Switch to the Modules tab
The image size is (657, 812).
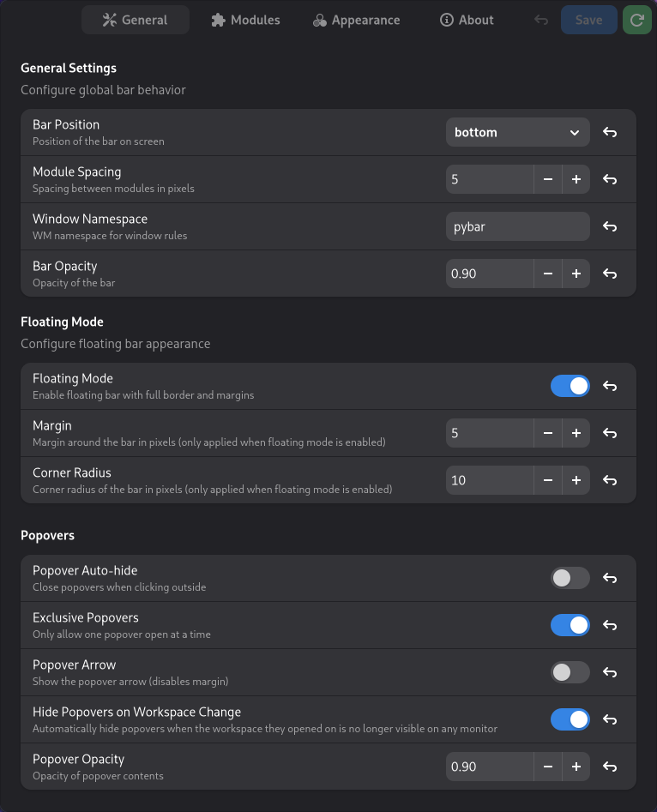tap(245, 20)
